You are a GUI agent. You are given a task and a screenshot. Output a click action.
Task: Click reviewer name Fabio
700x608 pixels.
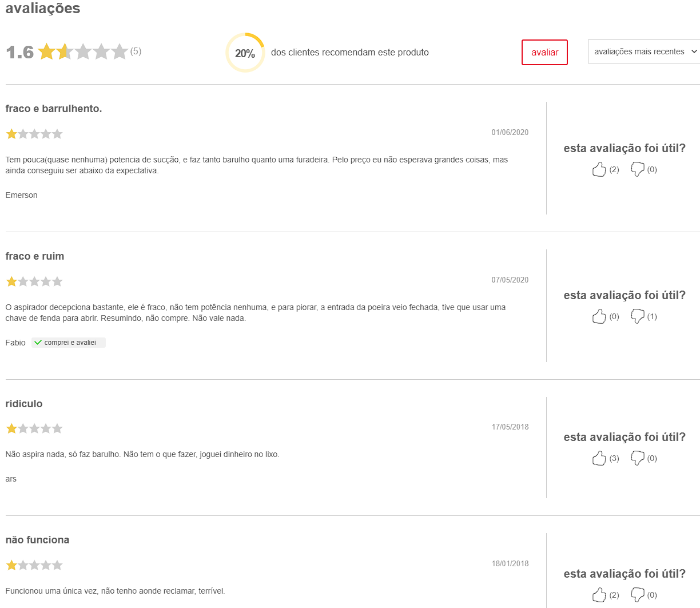point(15,343)
